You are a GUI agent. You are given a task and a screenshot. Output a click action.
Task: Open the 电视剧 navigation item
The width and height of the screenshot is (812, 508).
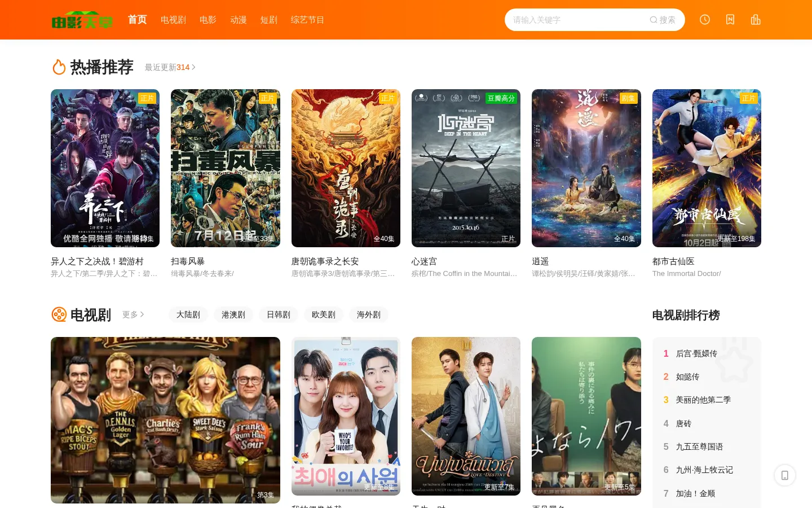[173, 20]
